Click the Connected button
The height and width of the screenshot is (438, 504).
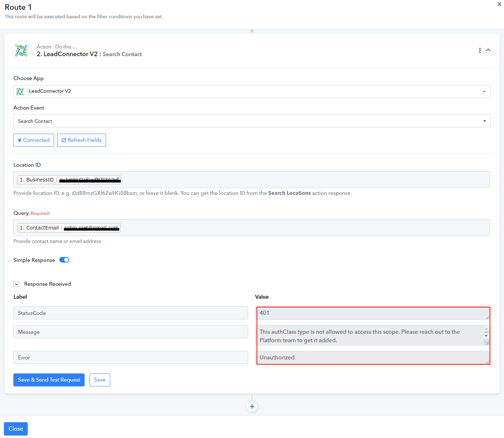pos(34,140)
